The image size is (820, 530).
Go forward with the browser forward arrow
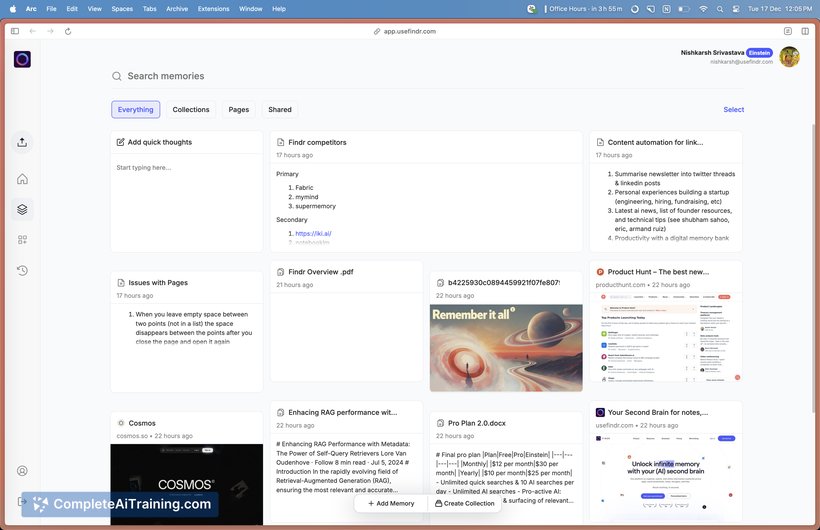(x=50, y=31)
